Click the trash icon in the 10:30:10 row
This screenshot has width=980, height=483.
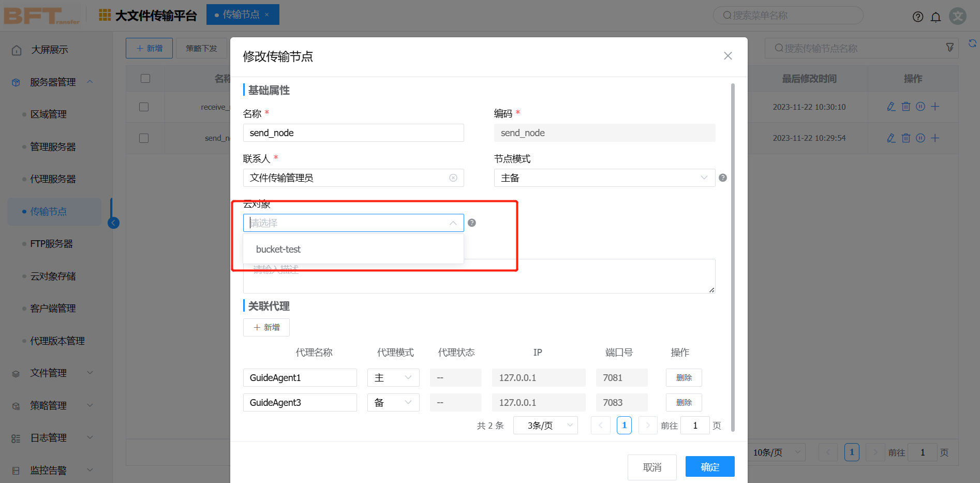906,107
